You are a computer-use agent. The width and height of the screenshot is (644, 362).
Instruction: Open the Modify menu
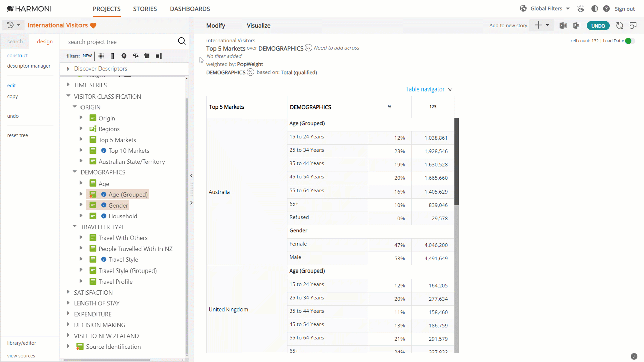216,26
